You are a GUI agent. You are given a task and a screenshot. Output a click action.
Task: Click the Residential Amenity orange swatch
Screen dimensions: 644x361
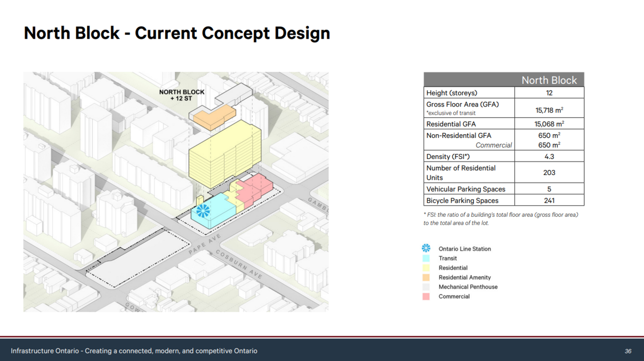pyautogui.click(x=426, y=278)
